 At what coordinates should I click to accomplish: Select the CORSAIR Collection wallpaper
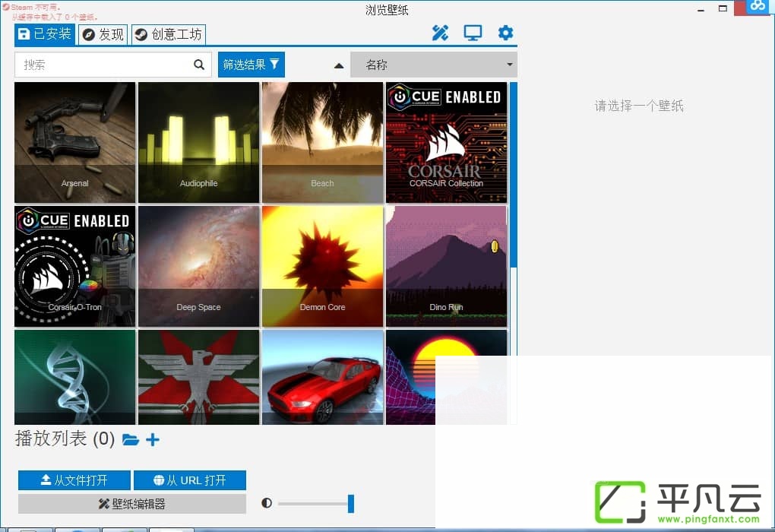tap(446, 142)
